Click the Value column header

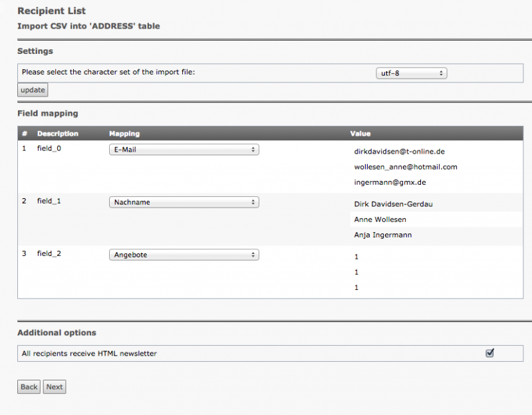click(x=360, y=134)
